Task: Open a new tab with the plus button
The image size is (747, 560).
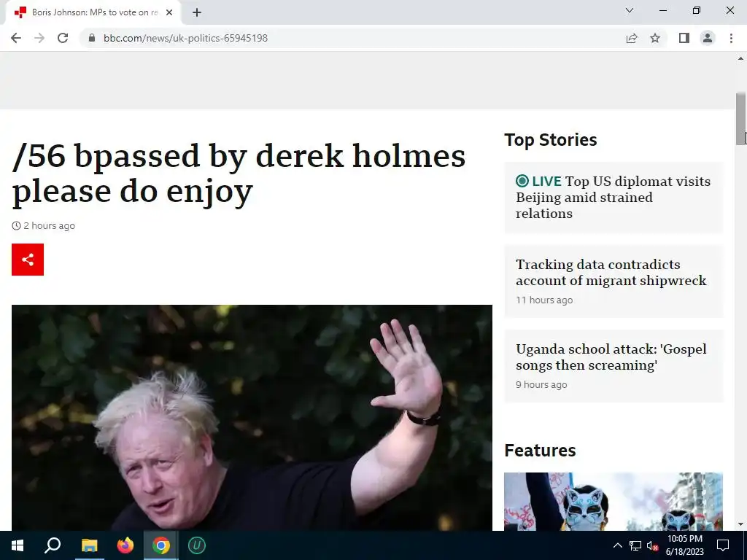Action: point(197,12)
